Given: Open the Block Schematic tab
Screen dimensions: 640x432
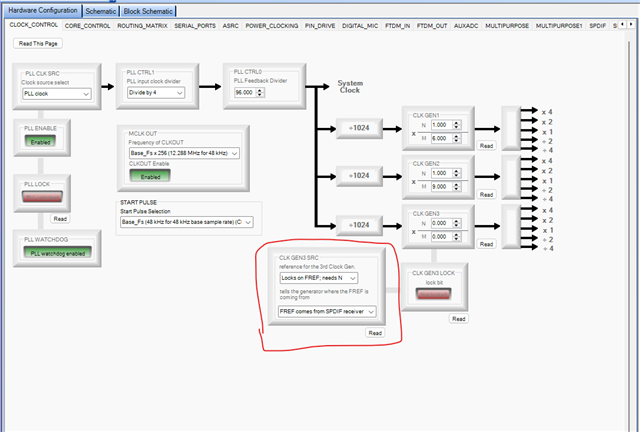Looking at the screenshot, I should (x=148, y=11).
